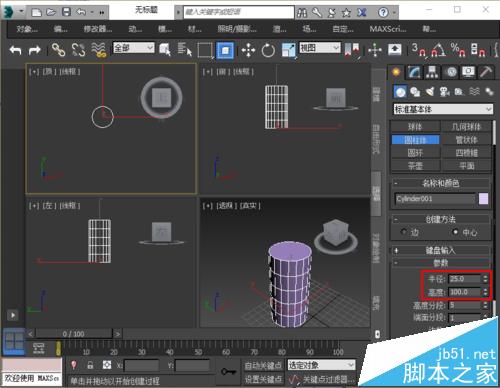The height and width of the screenshot is (388, 500).
Task: Toggle the Angle Snap button
Action: click(438, 50)
